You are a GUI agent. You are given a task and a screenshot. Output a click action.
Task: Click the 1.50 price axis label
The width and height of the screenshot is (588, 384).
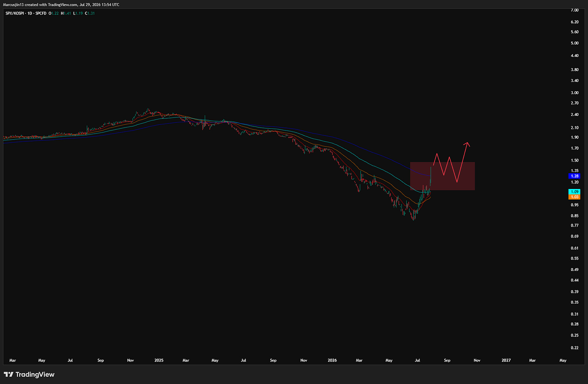click(x=574, y=160)
